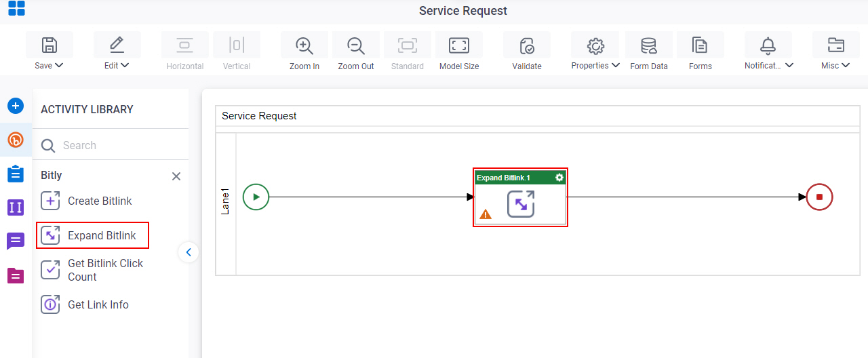Click the Edit pencil icon
The width and height of the screenshot is (868, 358).
(x=117, y=45)
